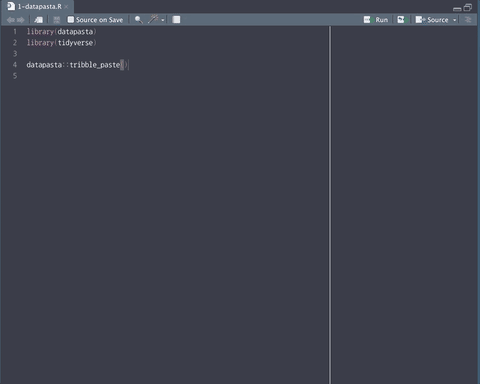This screenshot has width=480, height=384.
Task: Open Find/Replace with the magnifier icon
Action: click(138, 20)
